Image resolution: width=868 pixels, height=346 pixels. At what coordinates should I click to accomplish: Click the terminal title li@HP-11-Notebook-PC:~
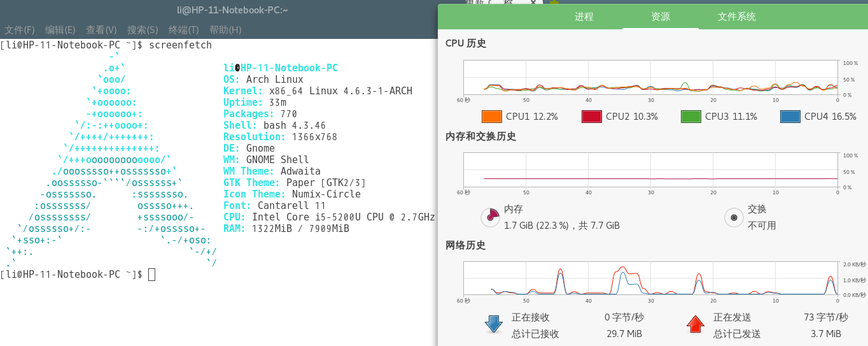232,10
